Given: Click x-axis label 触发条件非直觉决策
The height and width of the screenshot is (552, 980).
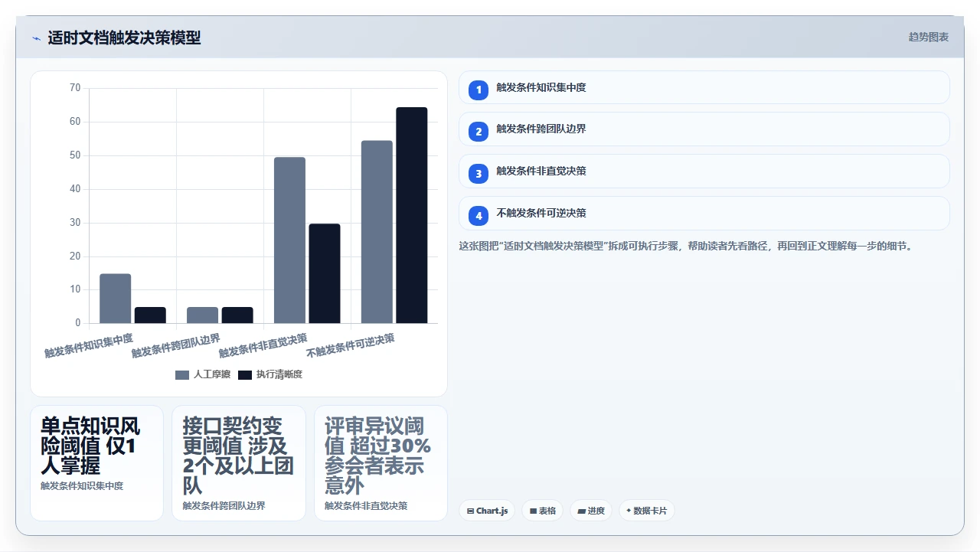Looking at the screenshot, I should pos(263,345).
